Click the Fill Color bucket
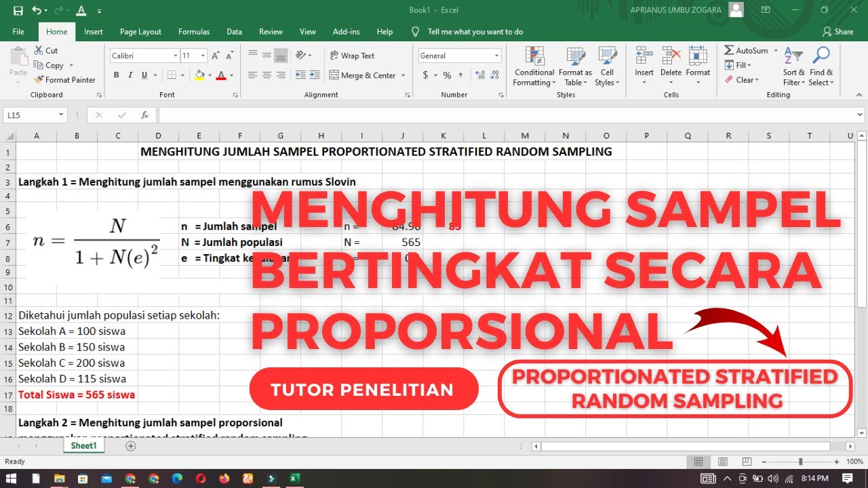Screen dimensions: 868x488 [199, 75]
